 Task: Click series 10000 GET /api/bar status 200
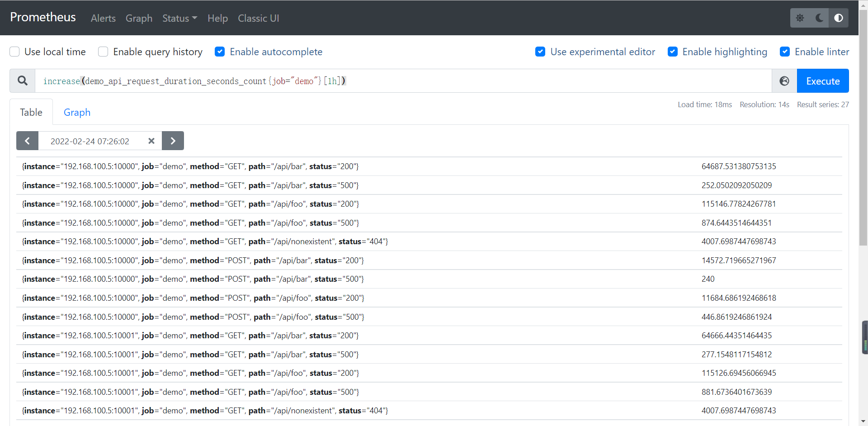(x=190, y=166)
